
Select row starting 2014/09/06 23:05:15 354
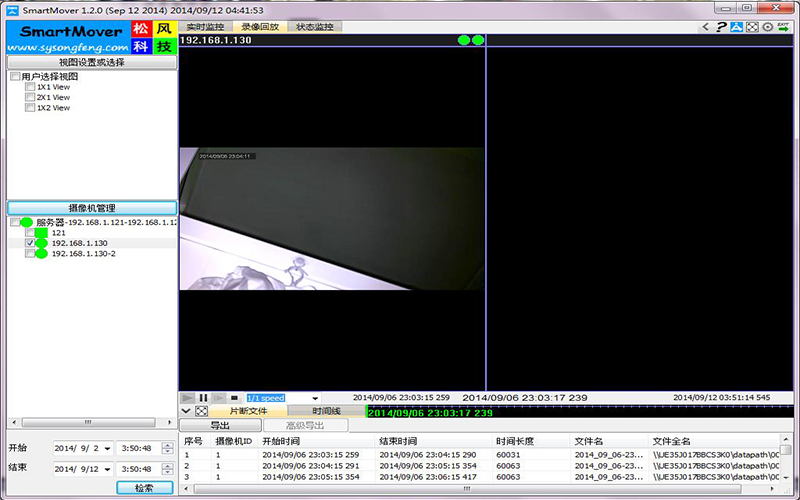click(x=480, y=477)
